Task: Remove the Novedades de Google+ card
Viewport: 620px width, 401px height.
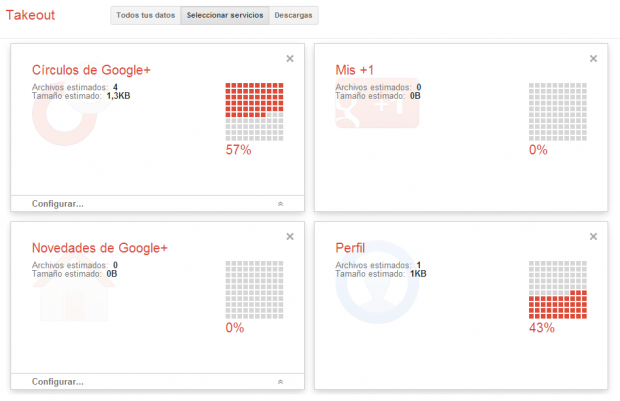Action: pos(290,236)
